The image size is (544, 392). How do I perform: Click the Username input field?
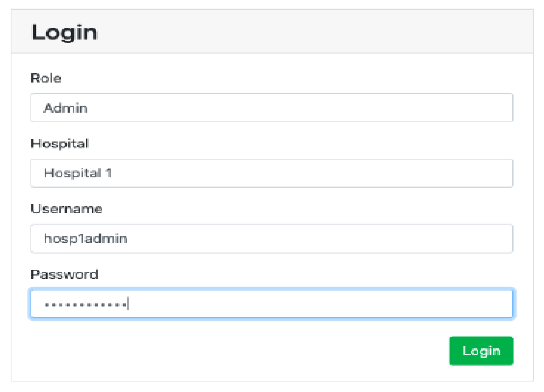tap(271, 239)
